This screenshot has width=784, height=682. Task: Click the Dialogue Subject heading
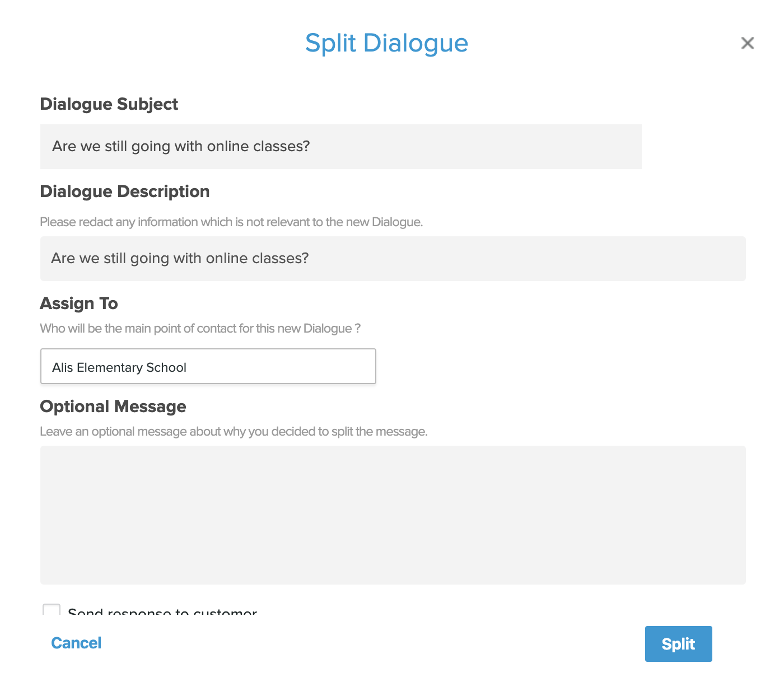click(109, 104)
